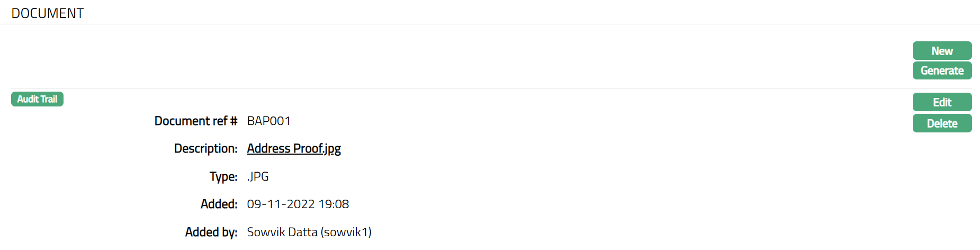
Task: Select the 09-11-2022 added date
Action: coord(281,204)
